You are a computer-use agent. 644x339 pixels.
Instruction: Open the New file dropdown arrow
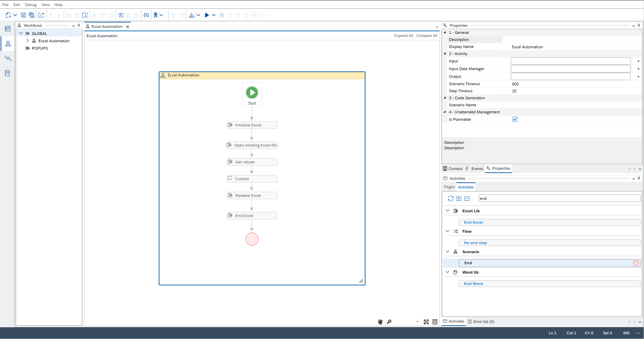coord(15,15)
